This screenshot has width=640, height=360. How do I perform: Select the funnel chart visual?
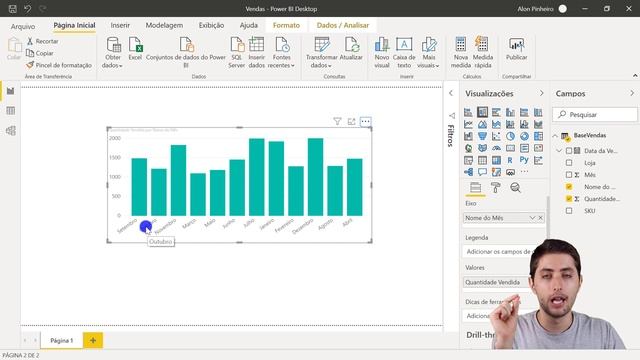click(482, 136)
